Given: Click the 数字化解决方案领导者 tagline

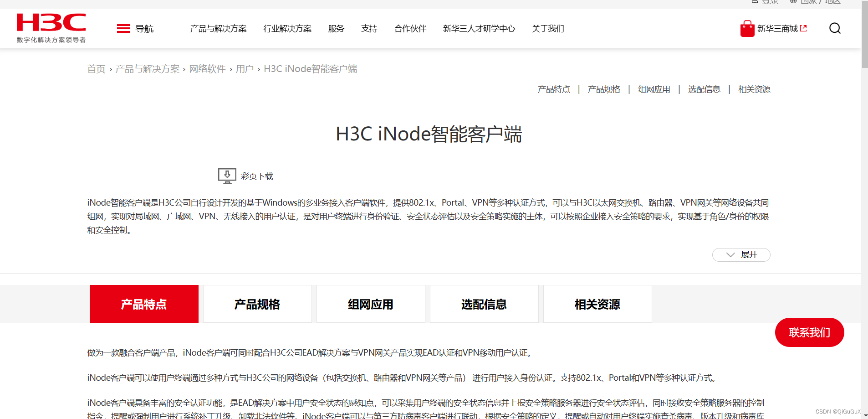Looking at the screenshot, I should (51, 40).
